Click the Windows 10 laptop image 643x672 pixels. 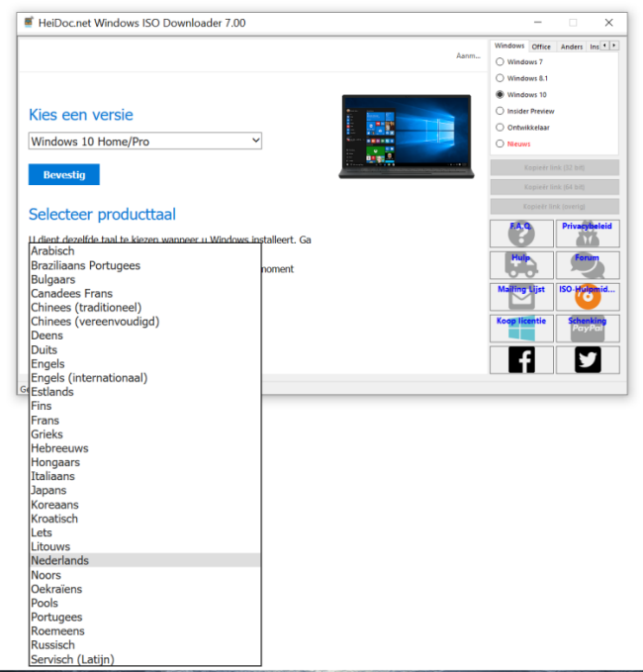point(407,137)
